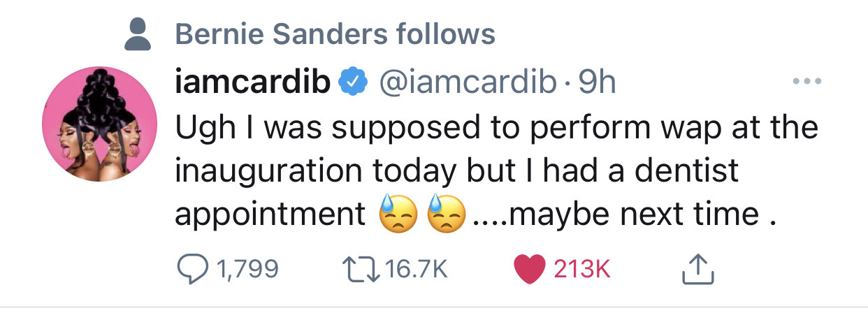Click the person silhouette follows icon
Screen dimensions: 868x313
(139, 34)
